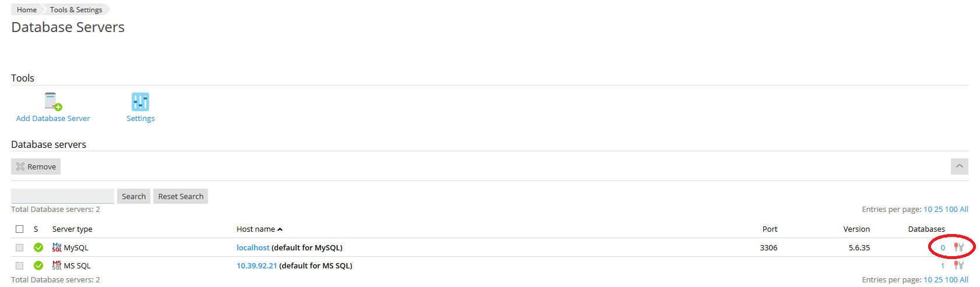The height and width of the screenshot is (287, 980).
Task: Collapse the database servers list panel
Action: tap(959, 166)
